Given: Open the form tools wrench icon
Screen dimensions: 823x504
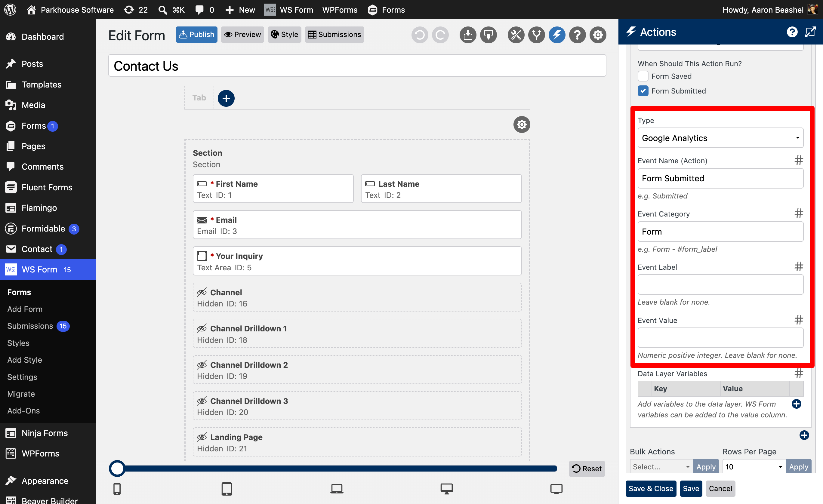Looking at the screenshot, I should click(516, 35).
